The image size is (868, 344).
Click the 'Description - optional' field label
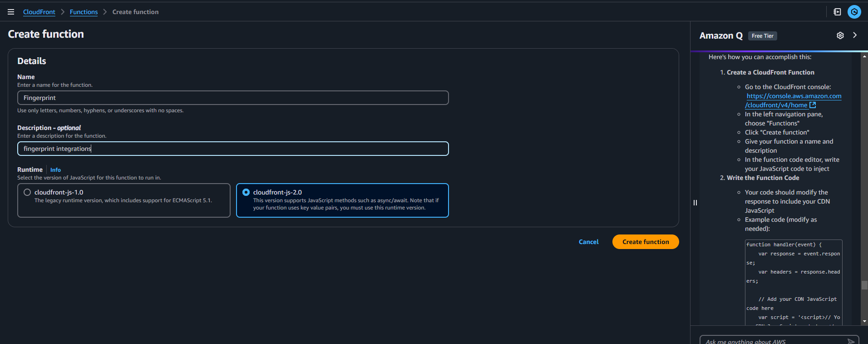tap(49, 128)
